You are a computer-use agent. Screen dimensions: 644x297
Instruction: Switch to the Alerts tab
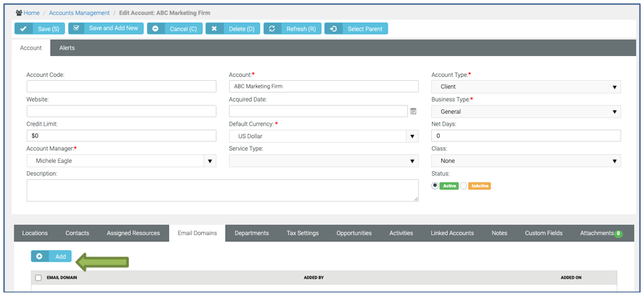coord(67,48)
